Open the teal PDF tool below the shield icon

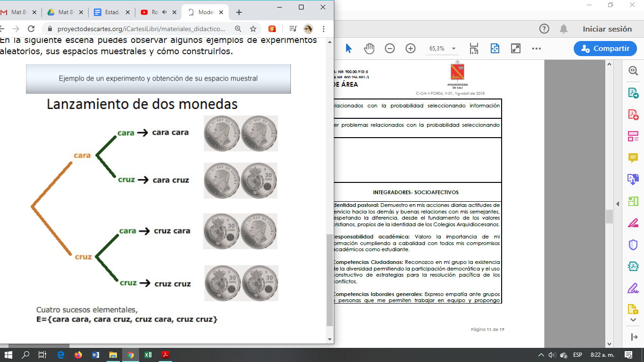point(633,266)
